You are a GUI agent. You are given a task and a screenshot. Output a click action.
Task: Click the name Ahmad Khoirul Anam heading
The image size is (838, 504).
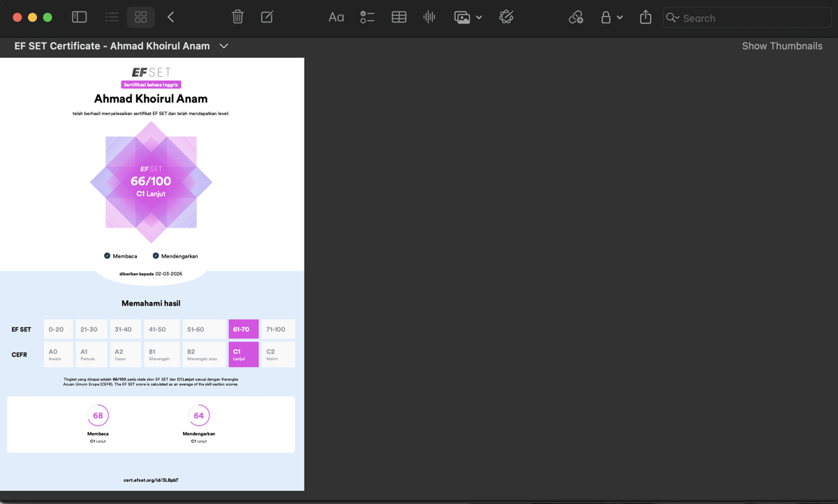[x=151, y=99]
